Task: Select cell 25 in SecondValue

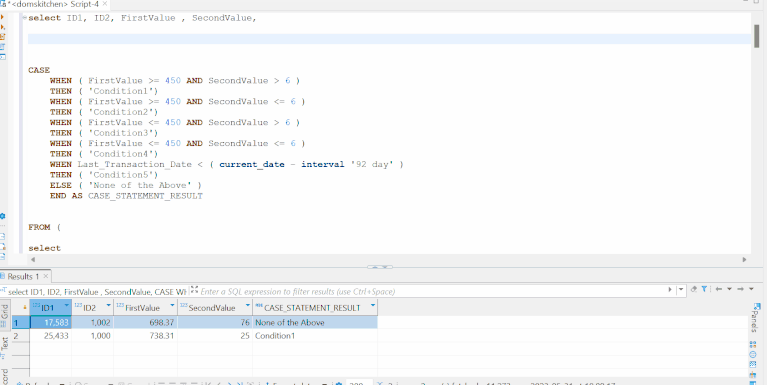Action: 215,336
